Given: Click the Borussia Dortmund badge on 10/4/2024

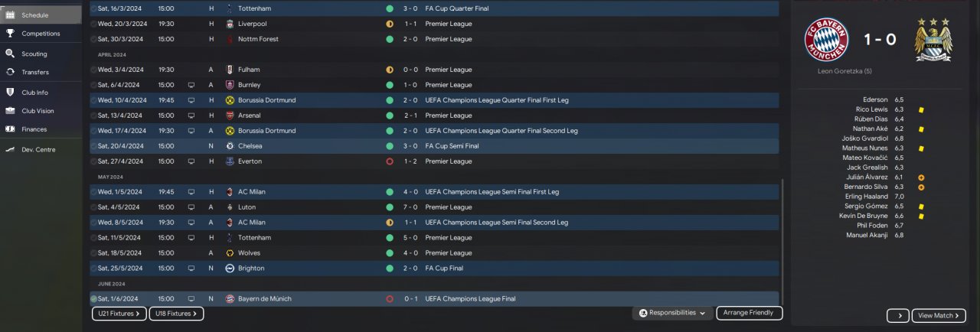Looking at the screenshot, I should pos(230,100).
